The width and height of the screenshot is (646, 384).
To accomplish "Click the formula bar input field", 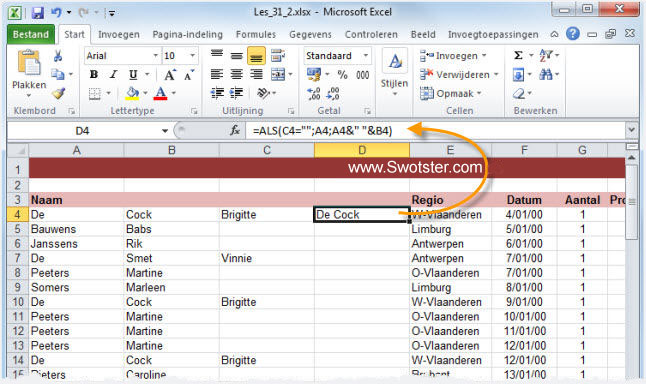I will click(435, 131).
